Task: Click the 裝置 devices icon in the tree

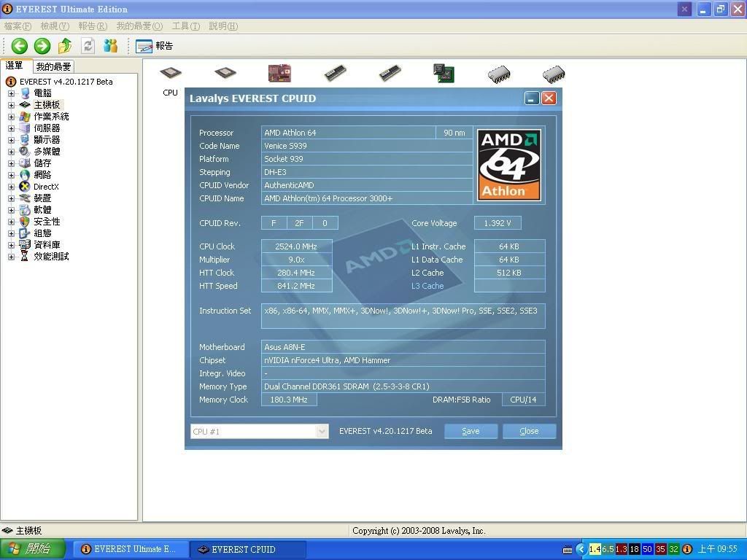Action: [25, 198]
